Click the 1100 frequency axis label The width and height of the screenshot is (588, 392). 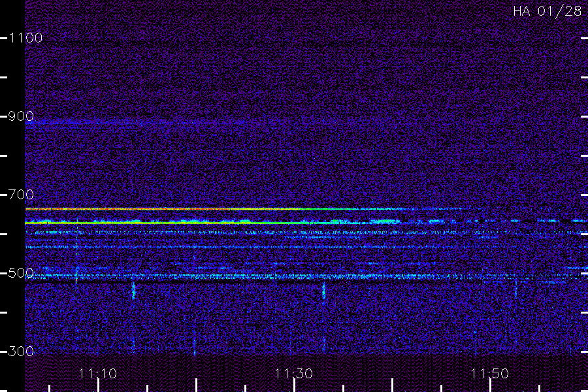click(25, 38)
